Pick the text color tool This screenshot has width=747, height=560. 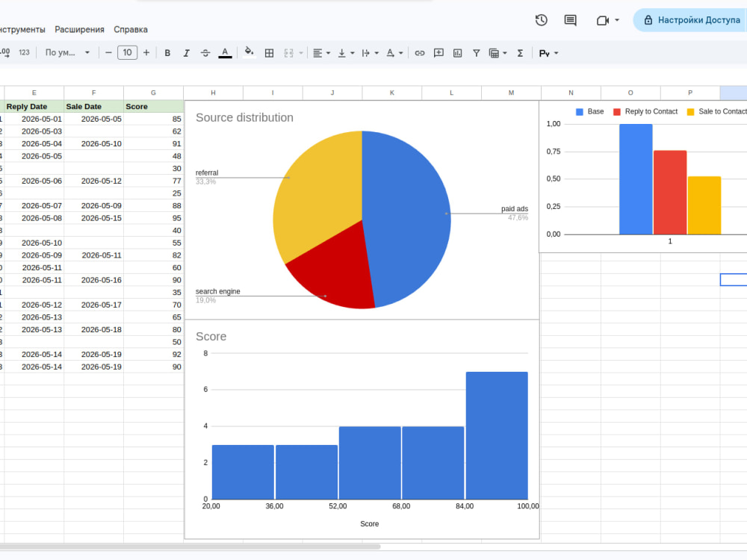click(x=225, y=53)
